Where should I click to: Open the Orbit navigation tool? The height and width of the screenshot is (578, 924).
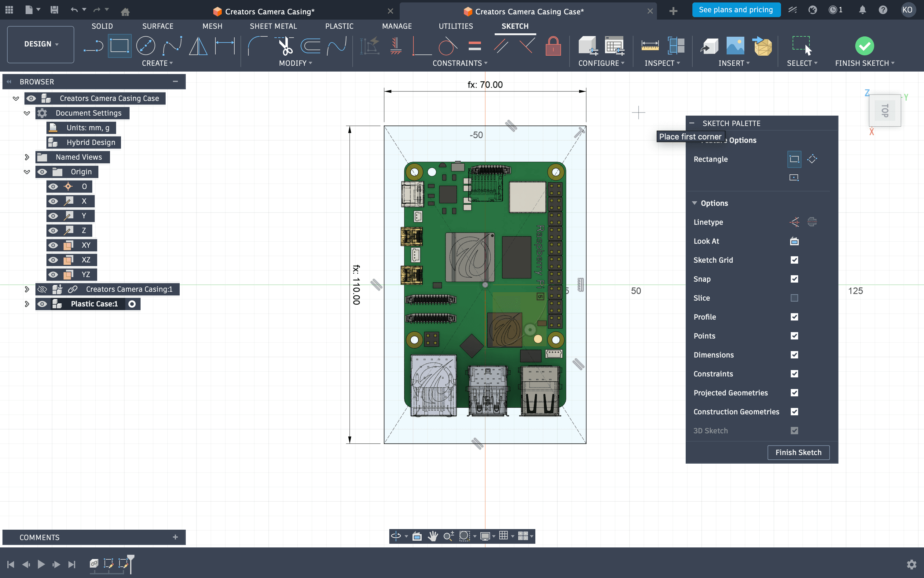point(396,536)
